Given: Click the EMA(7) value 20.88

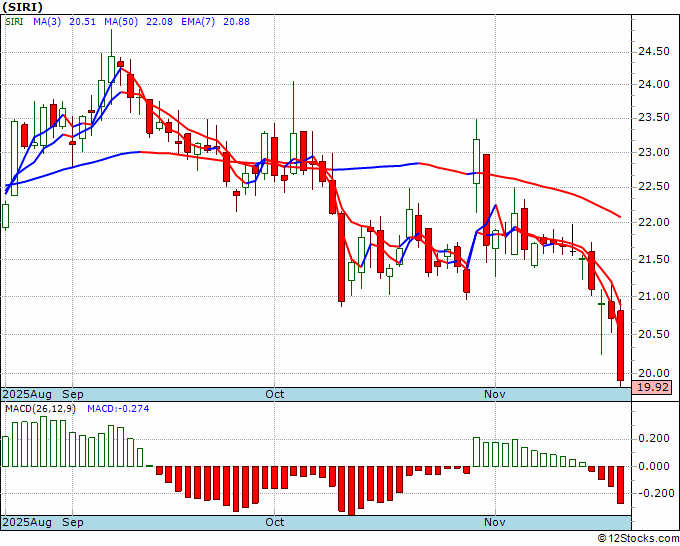Looking at the screenshot, I should (x=236, y=22).
